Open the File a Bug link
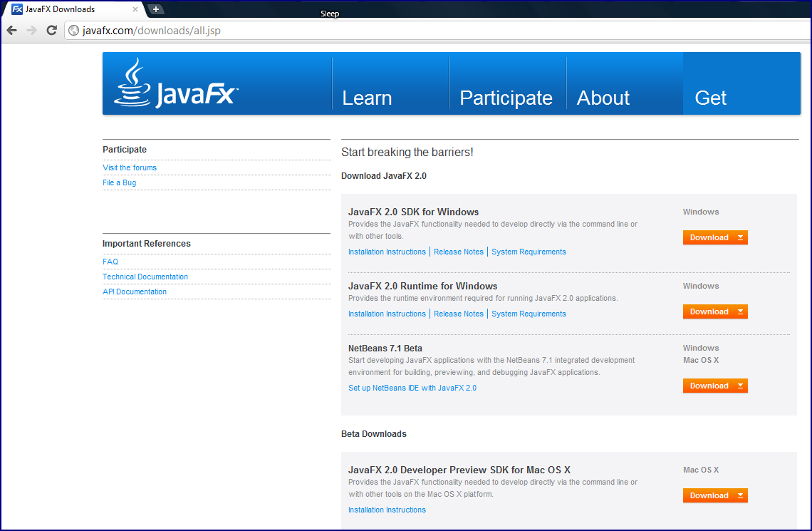 pos(119,183)
